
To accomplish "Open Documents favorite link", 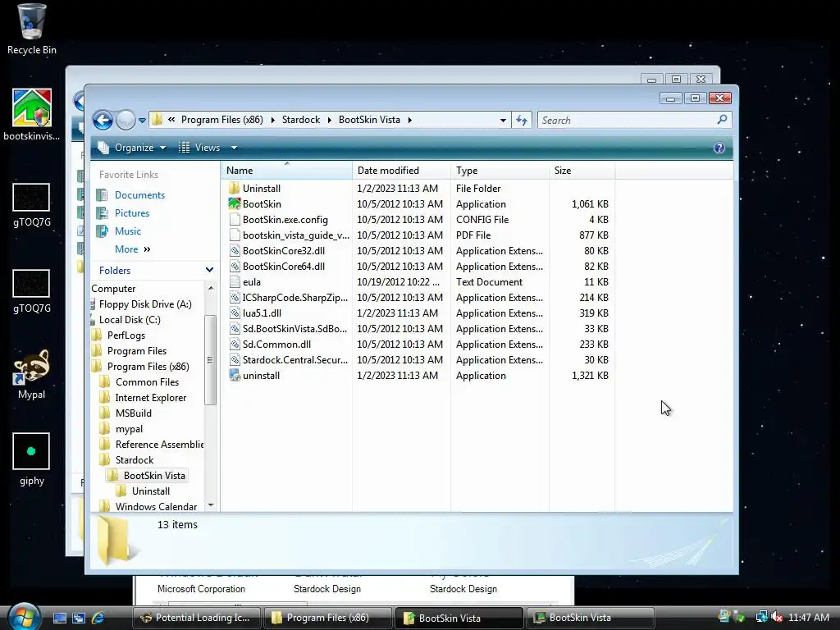I will (x=139, y=195).
